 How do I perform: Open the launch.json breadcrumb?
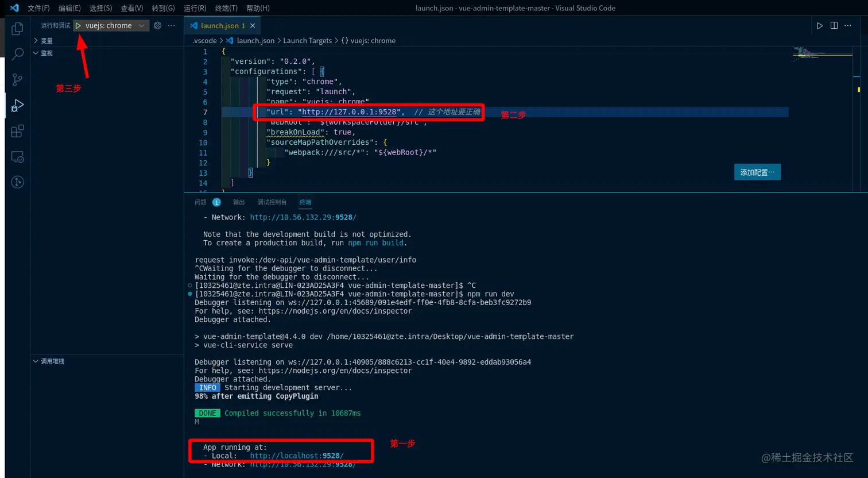click(x=250, y=41)
